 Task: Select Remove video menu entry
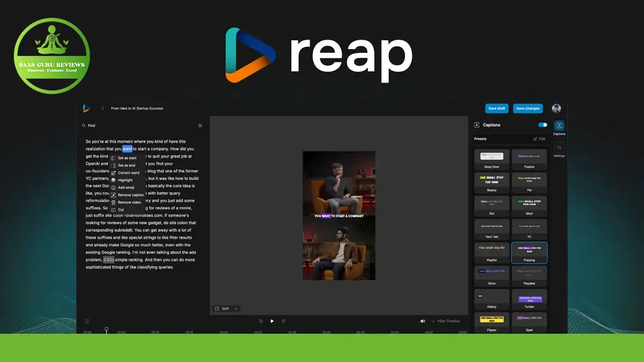(x=127, y=202)
